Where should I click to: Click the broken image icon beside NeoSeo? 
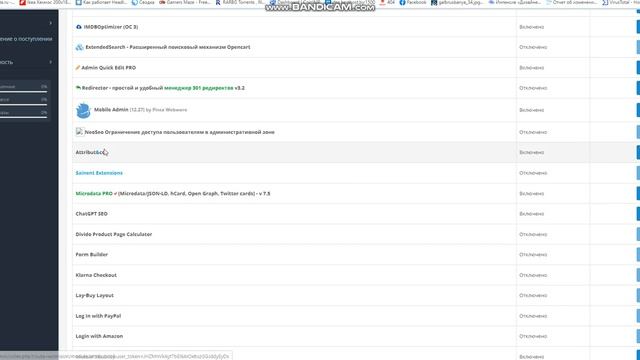coord(80,132)
